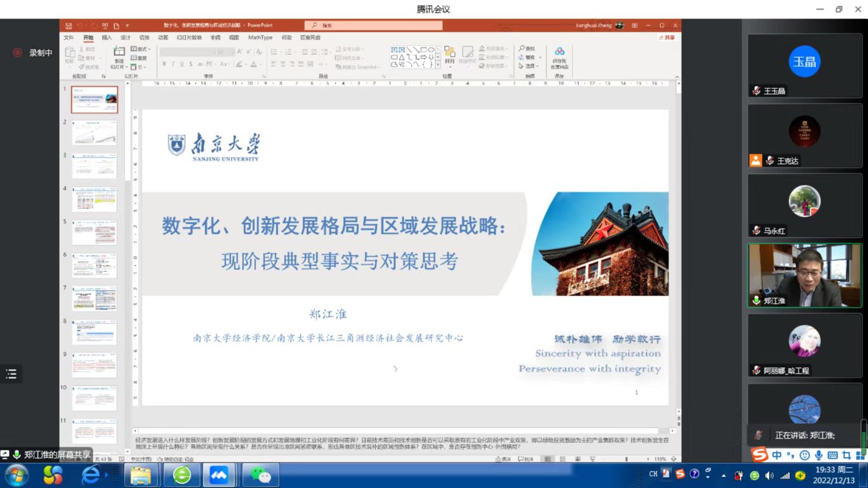Open the font name dropdown box
The width and height of the screenshot is (868, 488).
click(x=197, y=51)
